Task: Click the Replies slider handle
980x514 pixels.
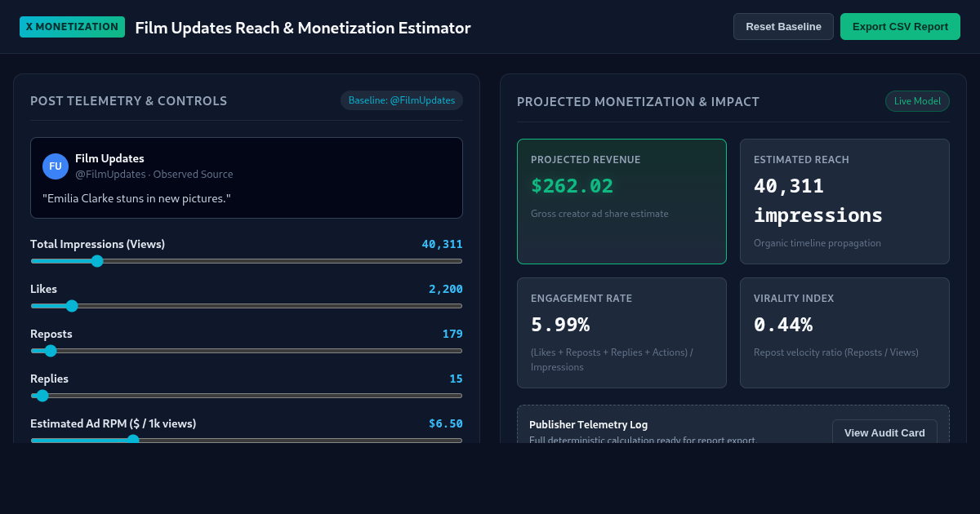Action: (x=42, y=396)
